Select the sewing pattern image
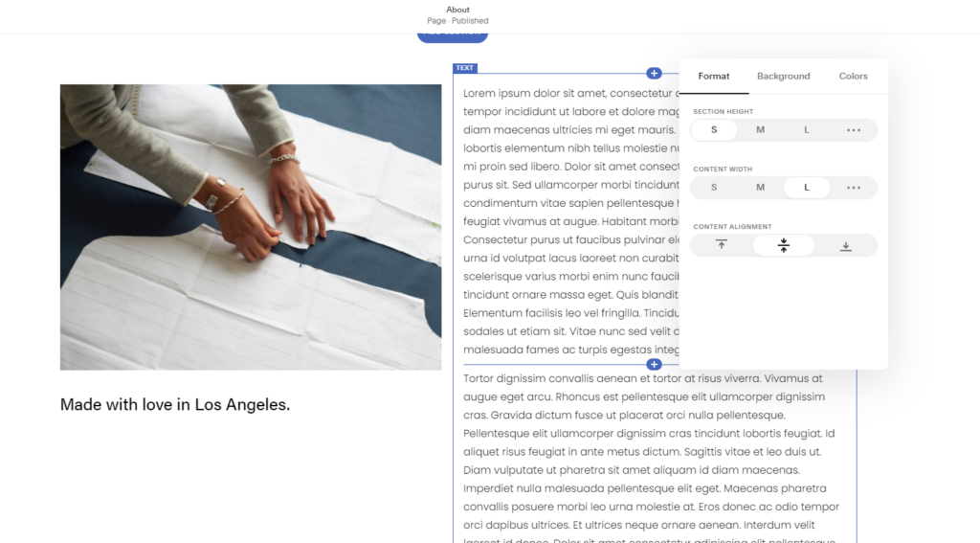980x543 pixels. 251,227
